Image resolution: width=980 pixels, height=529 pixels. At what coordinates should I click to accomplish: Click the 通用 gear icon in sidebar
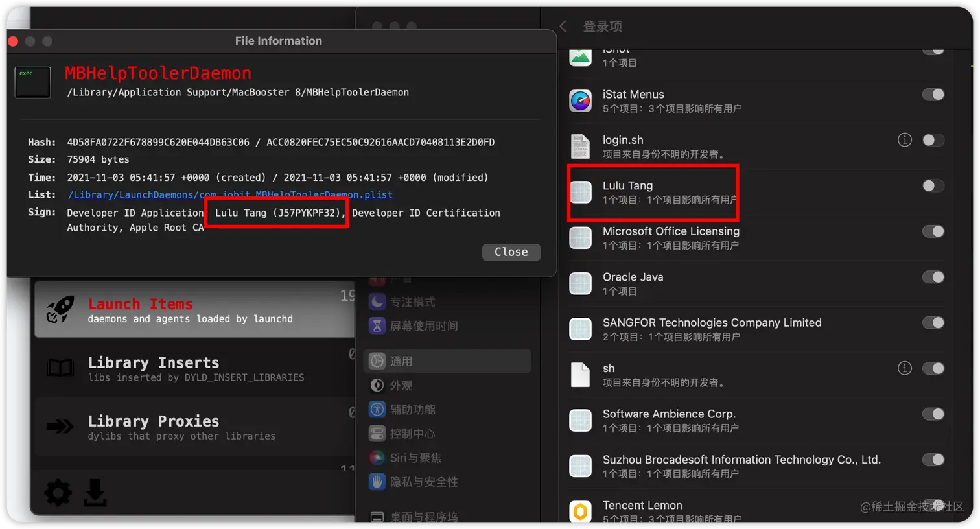point(377,361)
